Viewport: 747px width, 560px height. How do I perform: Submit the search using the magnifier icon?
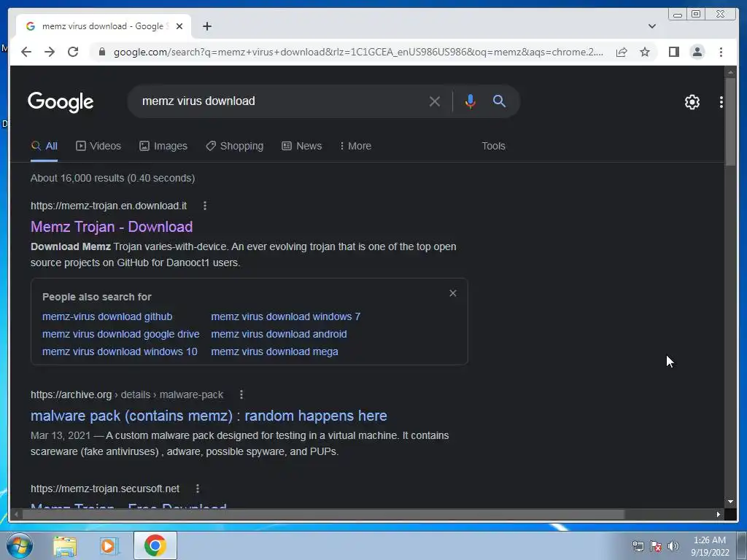coord(499,101)
